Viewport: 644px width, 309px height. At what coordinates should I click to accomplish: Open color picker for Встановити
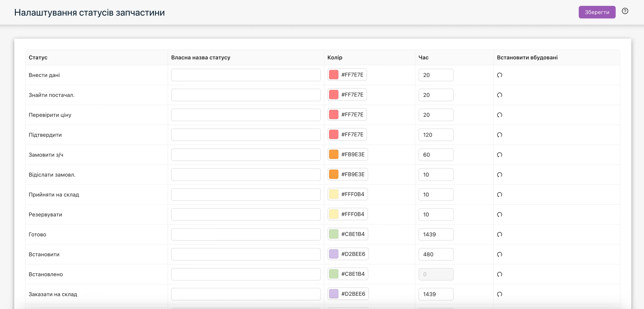[x=348, y=254]
